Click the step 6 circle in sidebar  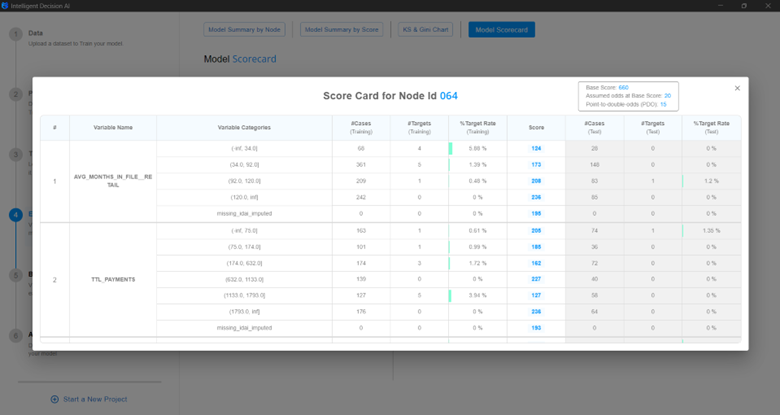[16, 335]
